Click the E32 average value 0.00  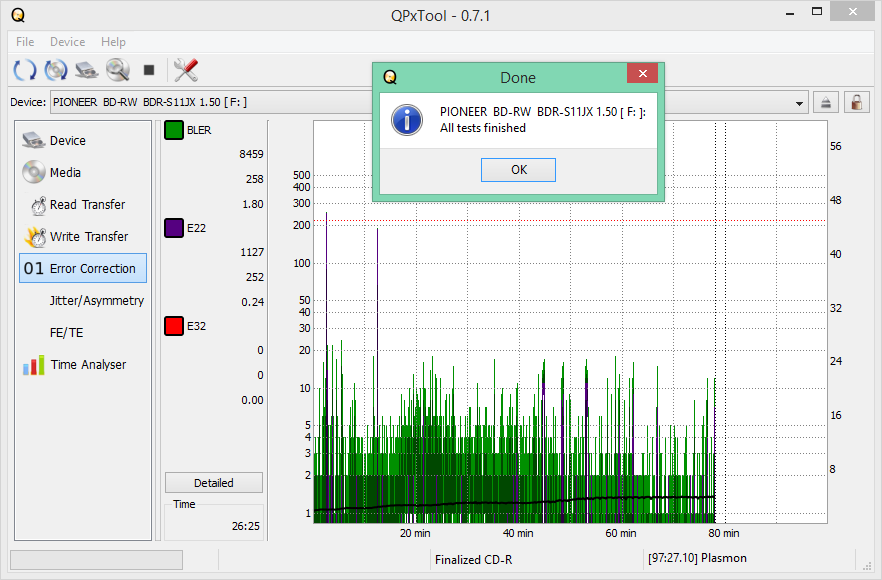tap(252, 400)
